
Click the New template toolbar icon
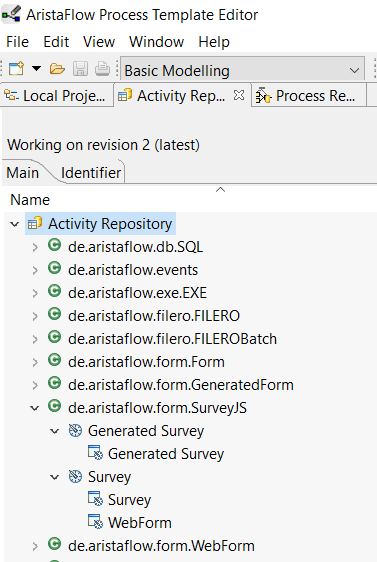coord(16,68)
